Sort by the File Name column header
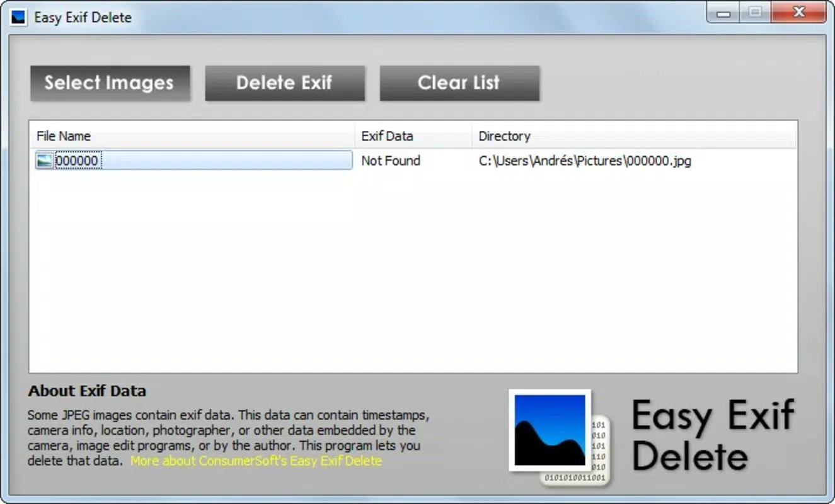Image resolution: width=835 pixels, height=504 pixels. (192, 136)
